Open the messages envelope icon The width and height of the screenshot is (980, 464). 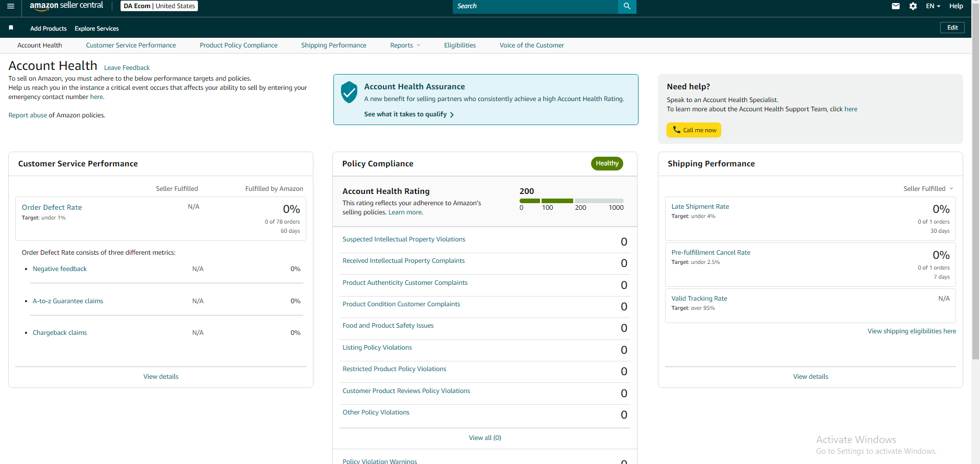895,6
